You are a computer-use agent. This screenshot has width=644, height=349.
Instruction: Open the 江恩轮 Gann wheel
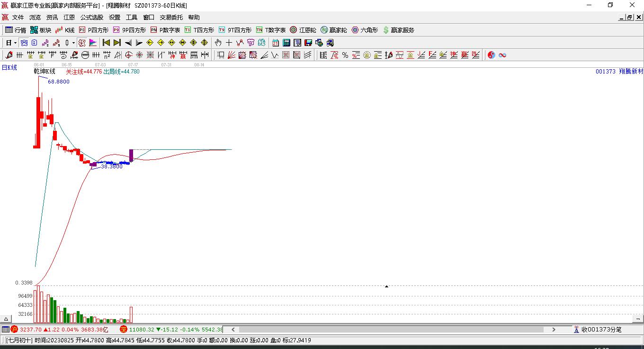303,30
